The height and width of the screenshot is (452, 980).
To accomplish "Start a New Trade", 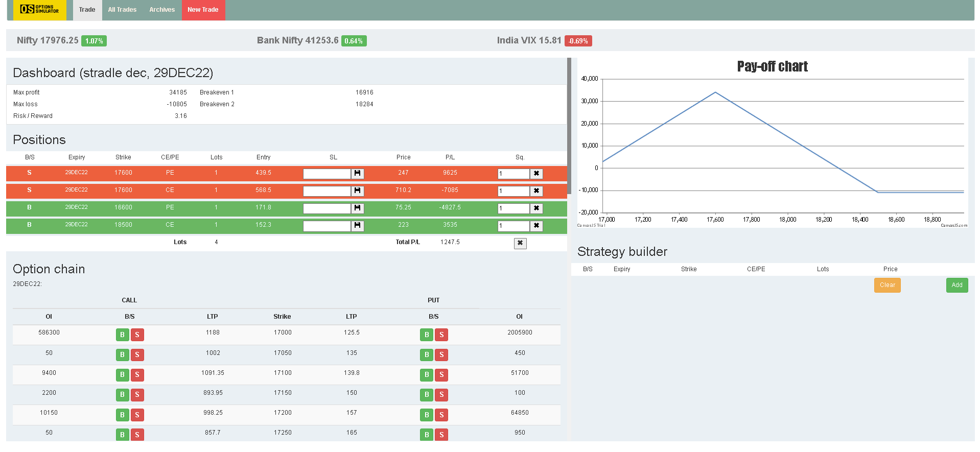I will tap(203, 10).
